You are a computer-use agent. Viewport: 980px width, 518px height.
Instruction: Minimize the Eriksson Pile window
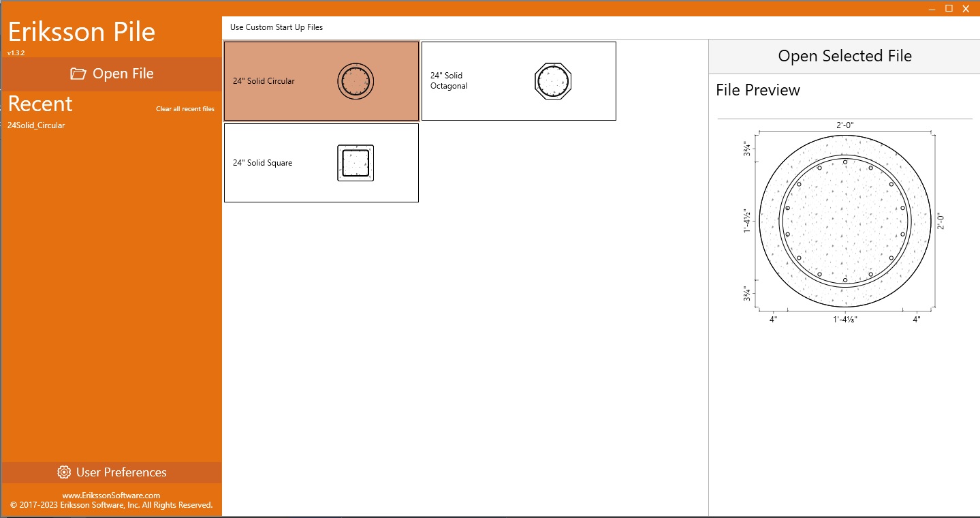pyautogui.click(x=932, y=8)
